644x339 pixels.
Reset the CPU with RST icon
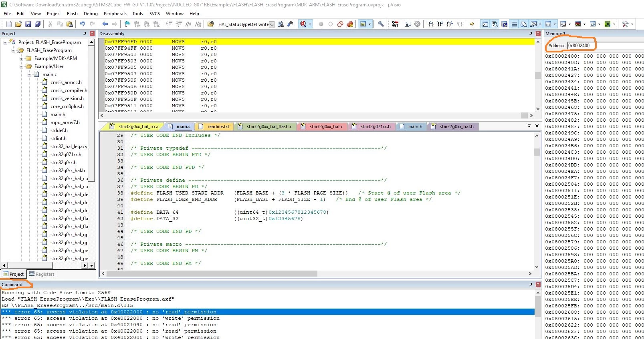[395, 24]
